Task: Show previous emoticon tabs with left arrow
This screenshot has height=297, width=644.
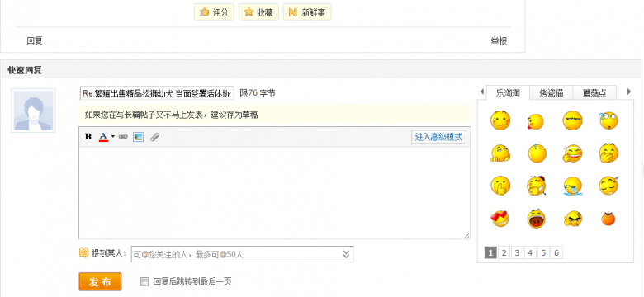Action: 482,92
